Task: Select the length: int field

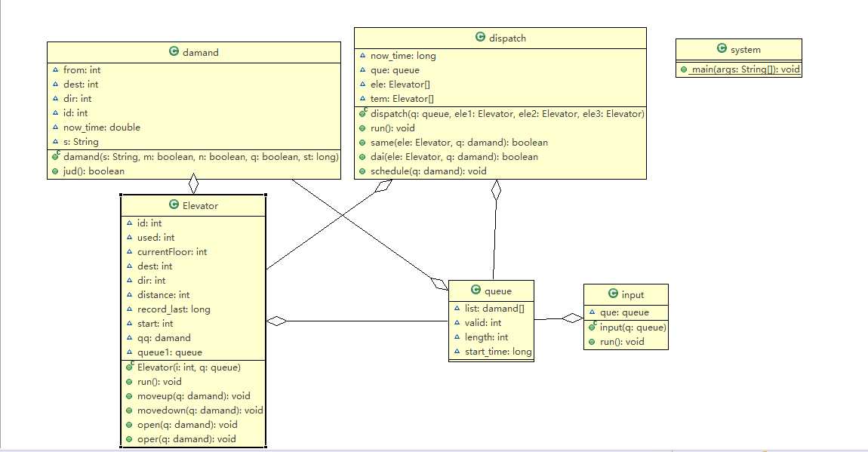Action: point(486,337)
